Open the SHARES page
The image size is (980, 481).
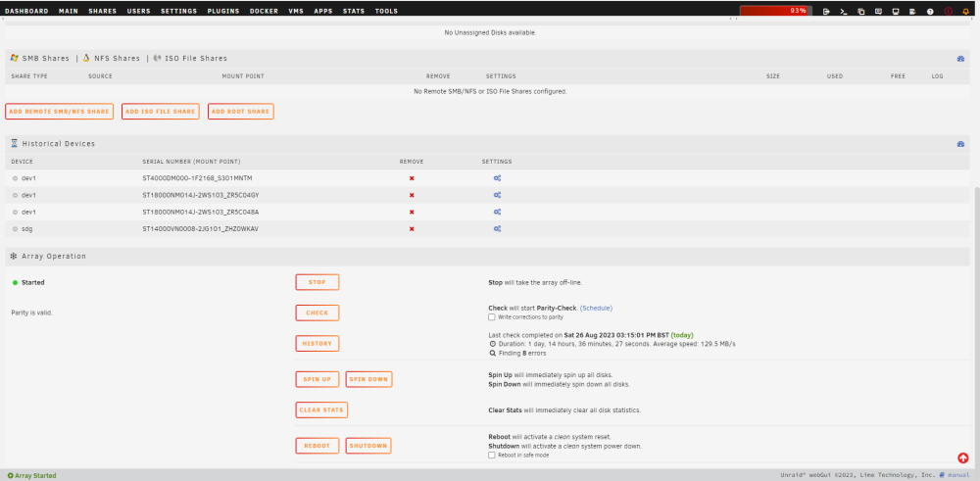pyautogui.click(x=103, y=11)
